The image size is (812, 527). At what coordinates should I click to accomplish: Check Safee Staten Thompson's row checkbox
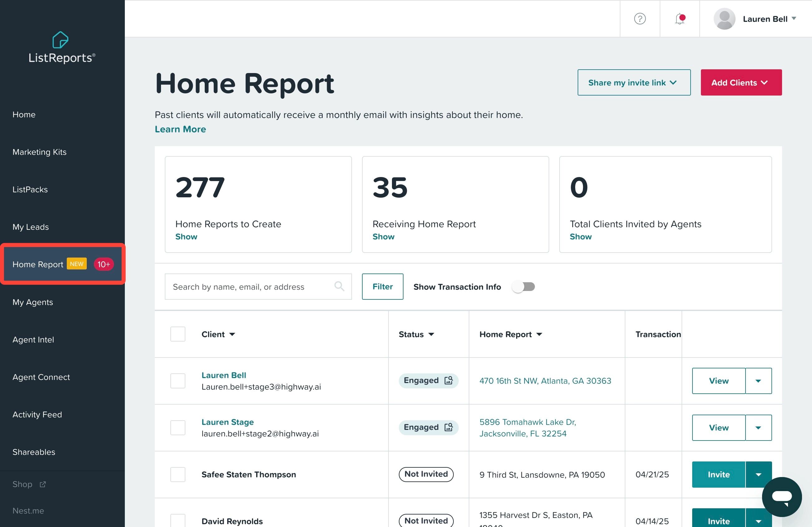tap(178, 475)
